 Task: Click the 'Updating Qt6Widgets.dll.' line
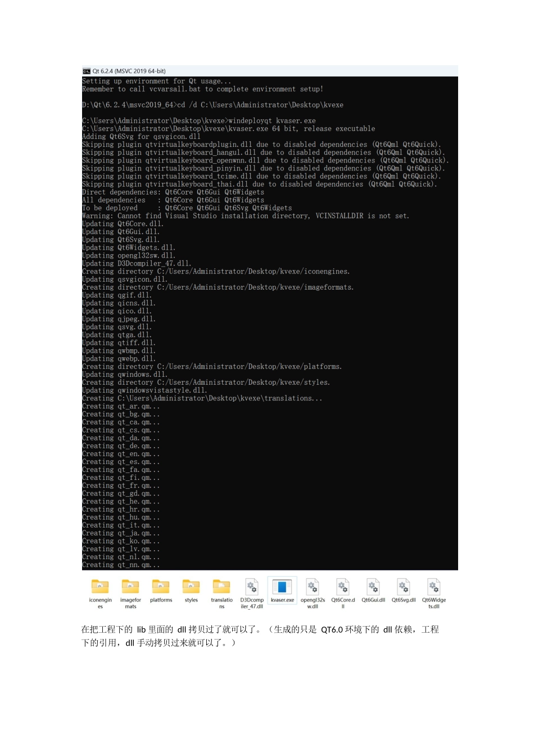[x=129, y=247]
